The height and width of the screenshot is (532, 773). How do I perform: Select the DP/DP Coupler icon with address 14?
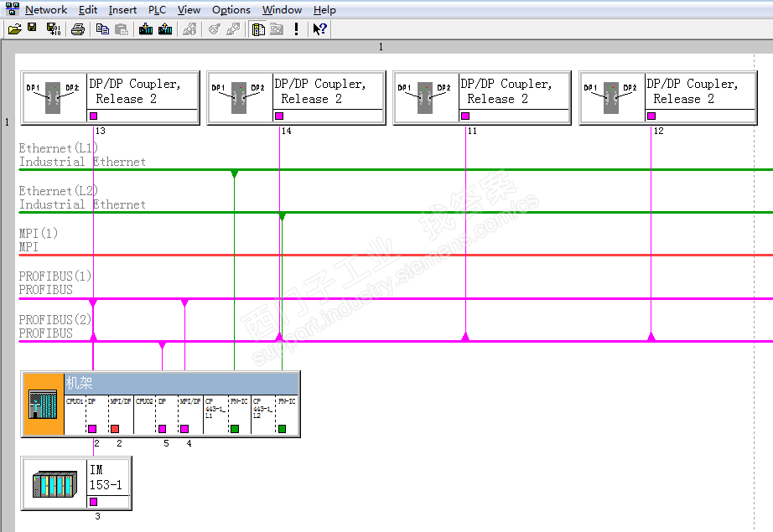point(239,97)
